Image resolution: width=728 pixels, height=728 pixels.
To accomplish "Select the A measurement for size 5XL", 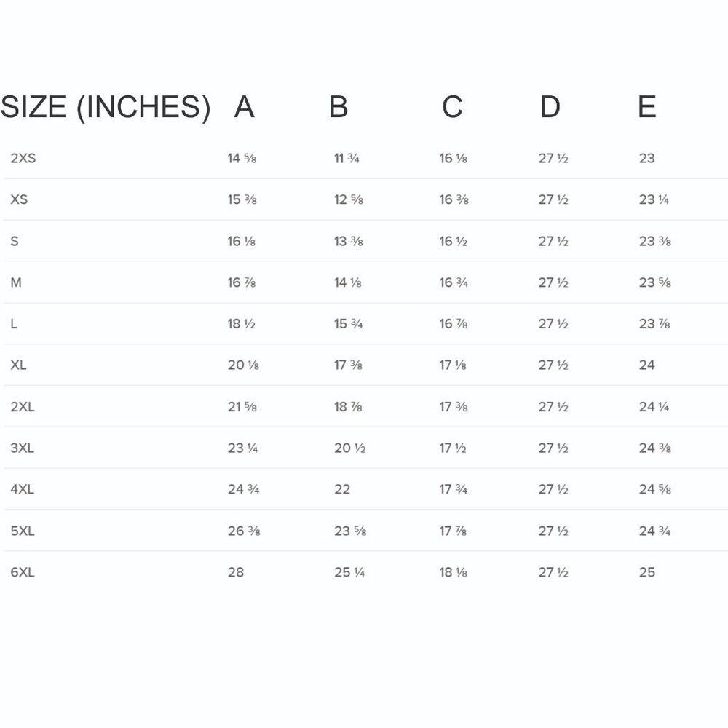I will tap(244, 531).
